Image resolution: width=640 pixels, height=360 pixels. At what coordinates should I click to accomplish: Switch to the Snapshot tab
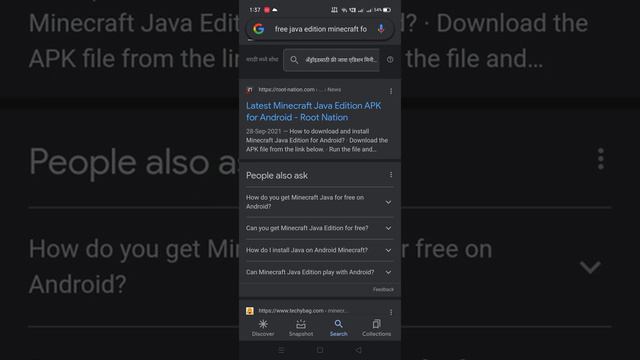[x=301, y=328]
